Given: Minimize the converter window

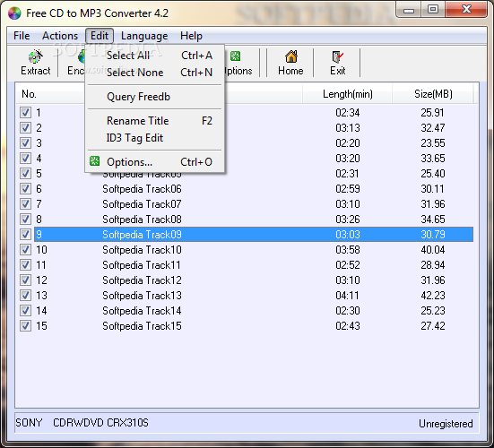Looking at the screenshot, I should (x=409, y=10).
